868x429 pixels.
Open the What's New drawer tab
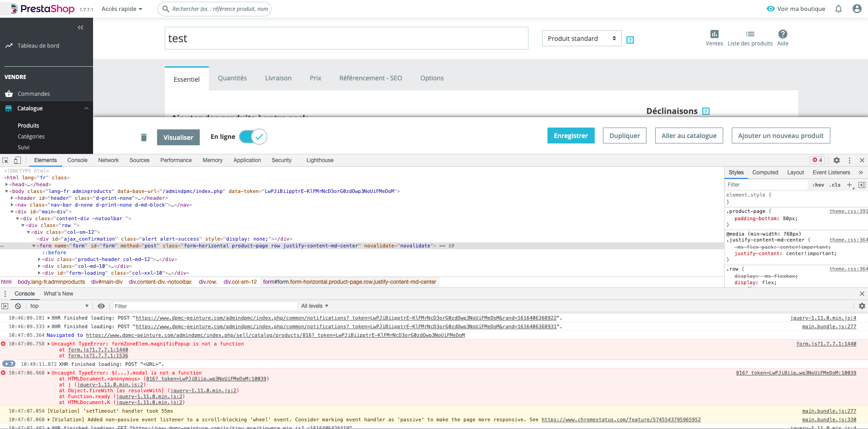58,294
